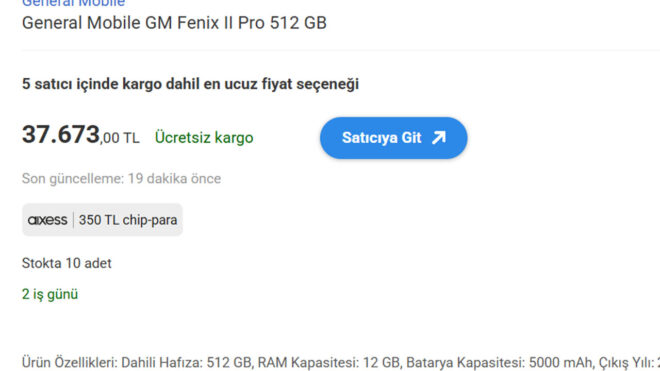The height and width of the screenshot is (371, 660).
Task: Click the Dahili Hafıza: 512 GB spec
Action: coord(187,363)
